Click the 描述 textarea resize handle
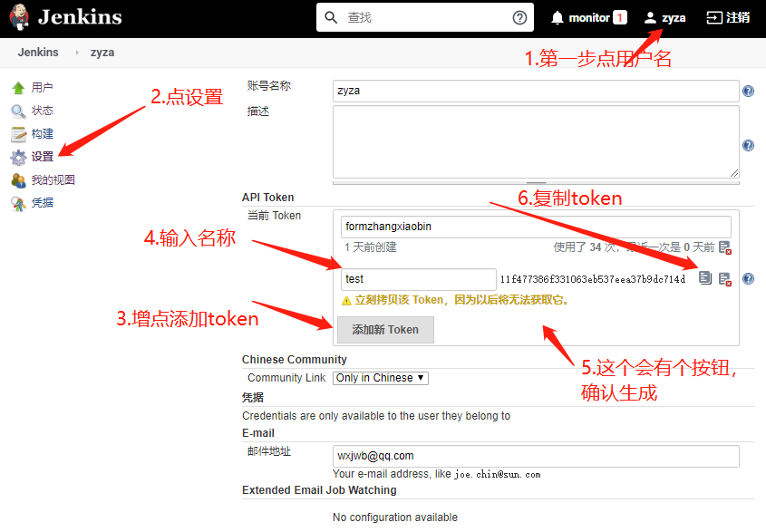This screenshot has width=766, height=532. coord(734,173)
